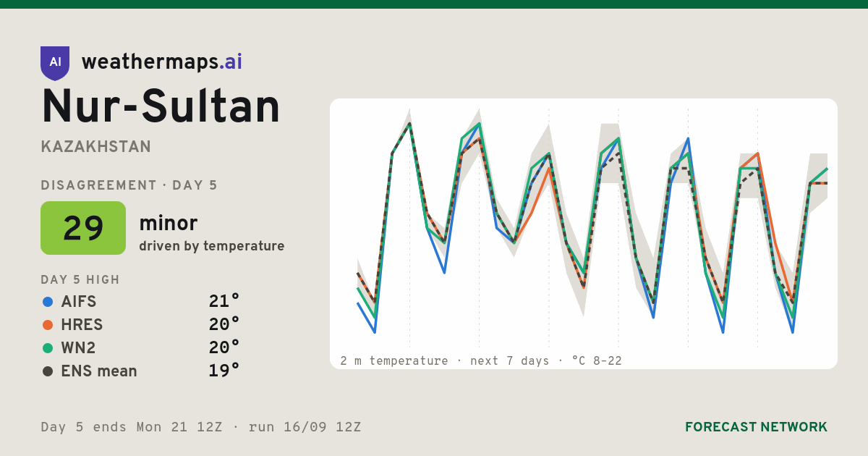The width and height of the screenshot is (868, 456).
Task: Click the AIFS 21° high value
Action: click(224, 301)
